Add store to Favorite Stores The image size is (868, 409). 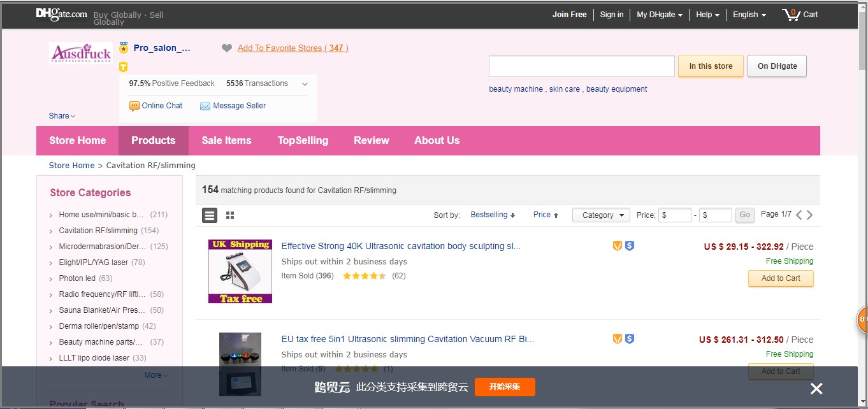click(293, 48)
